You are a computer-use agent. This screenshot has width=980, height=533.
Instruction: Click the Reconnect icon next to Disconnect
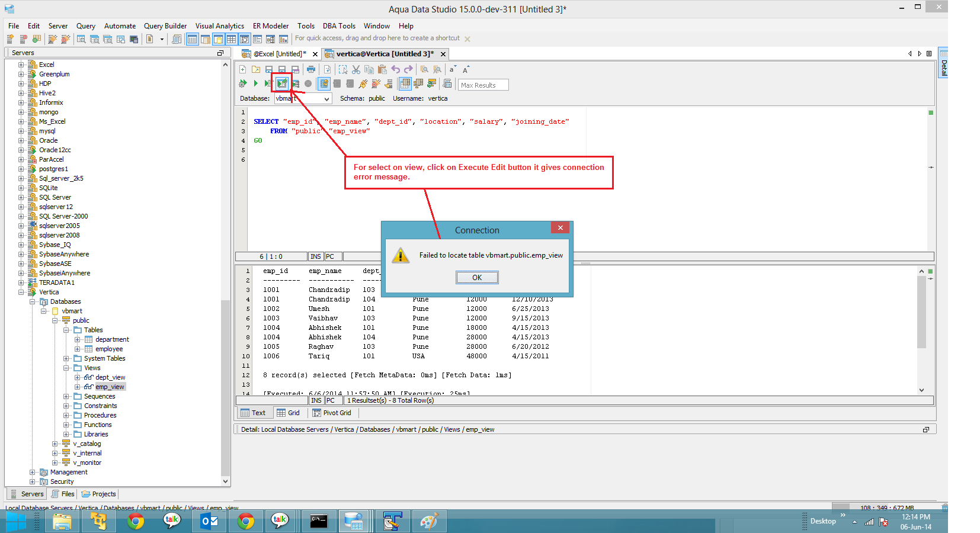pyautogui.click(x=389, y=84)
